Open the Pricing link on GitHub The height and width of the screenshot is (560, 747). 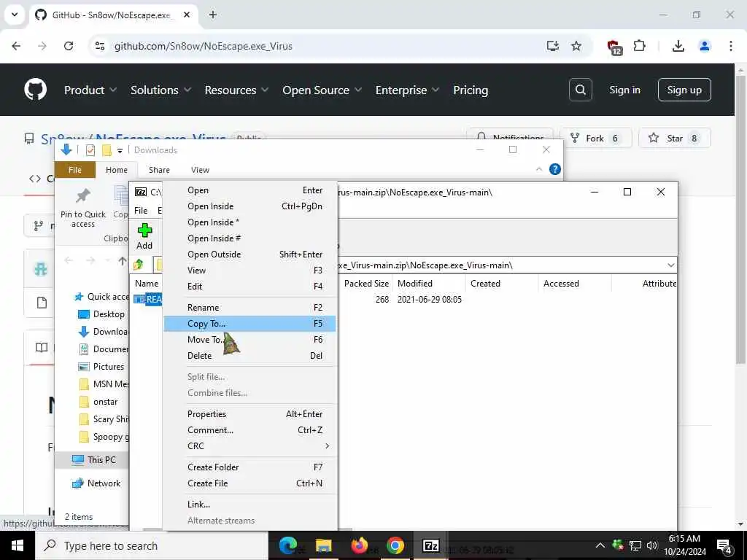471,90
